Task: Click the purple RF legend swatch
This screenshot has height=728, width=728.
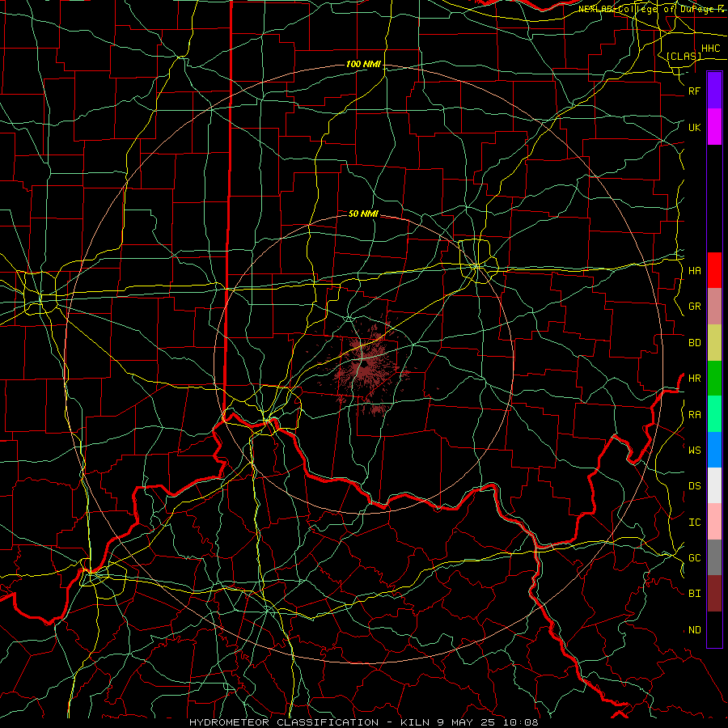Action: coord(714,91)
